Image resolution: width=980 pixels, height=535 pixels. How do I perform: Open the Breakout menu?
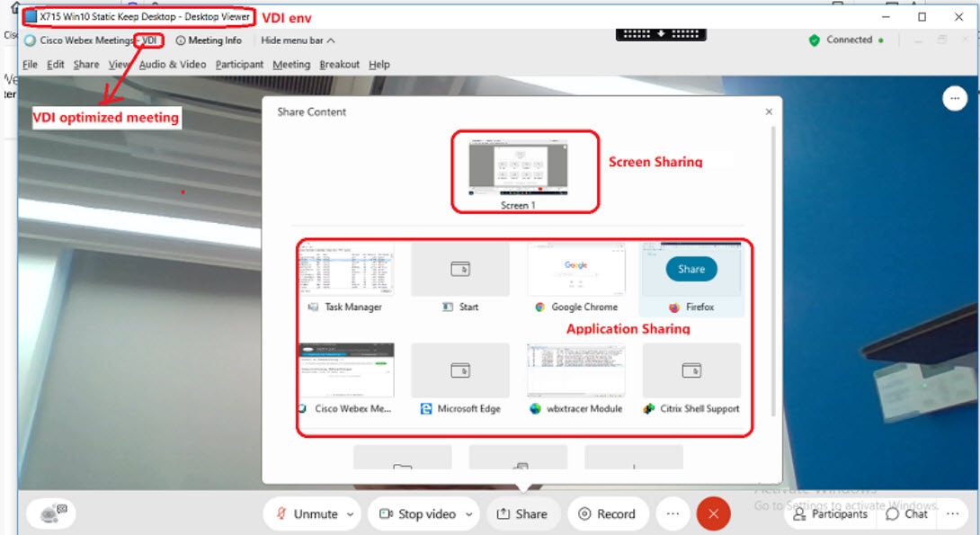coord(339,65)
